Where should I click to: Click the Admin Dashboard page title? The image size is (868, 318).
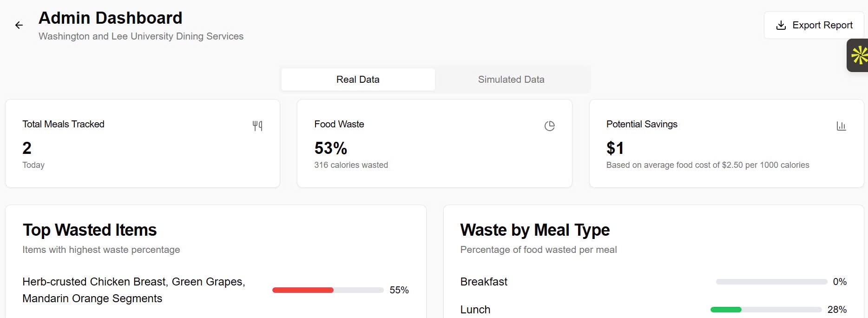(110, 18)
